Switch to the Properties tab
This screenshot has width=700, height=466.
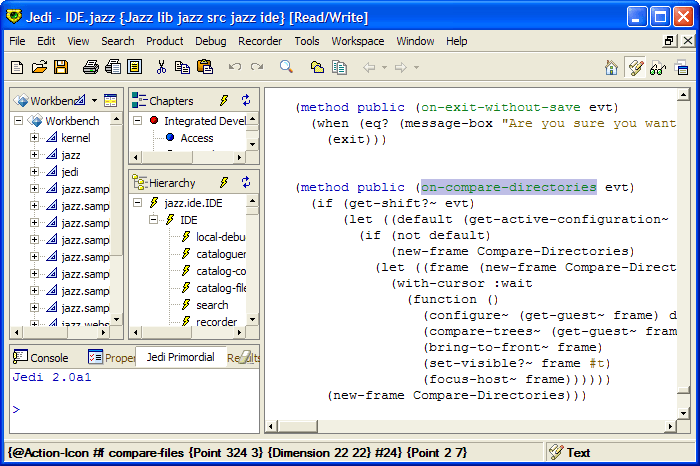click(x=111, y=358)
